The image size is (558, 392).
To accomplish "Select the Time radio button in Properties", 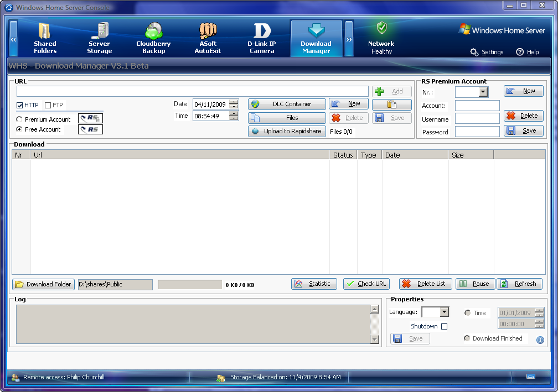I will [x=468, y=313].
